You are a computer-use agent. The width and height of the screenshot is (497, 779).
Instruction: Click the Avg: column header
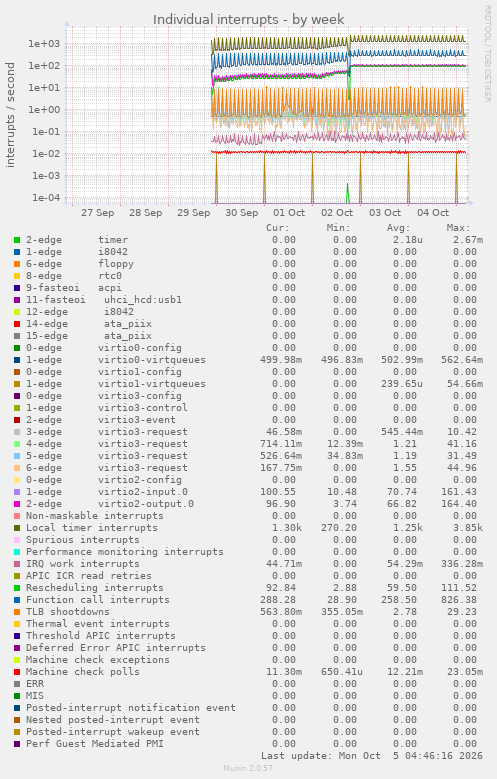click(x=399, y=228)
